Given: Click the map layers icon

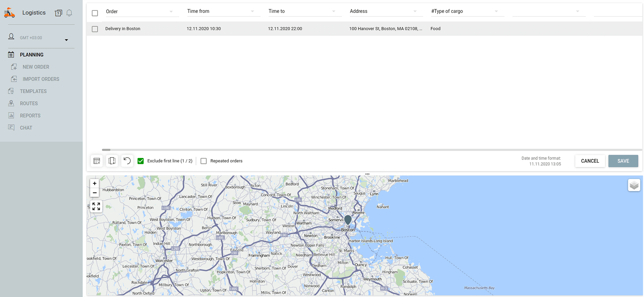Looking at the screenshot, I should 634,185.
